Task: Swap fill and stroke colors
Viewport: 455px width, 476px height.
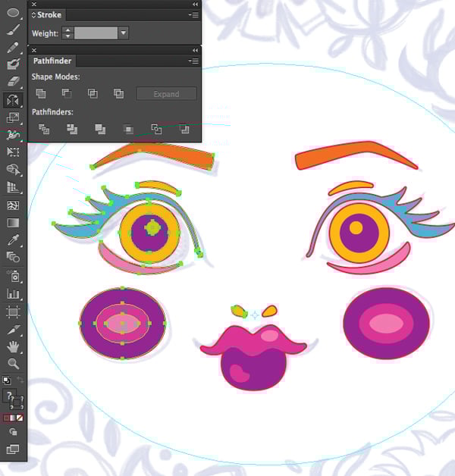Action: pyautogui.click(x=20, y=380)
